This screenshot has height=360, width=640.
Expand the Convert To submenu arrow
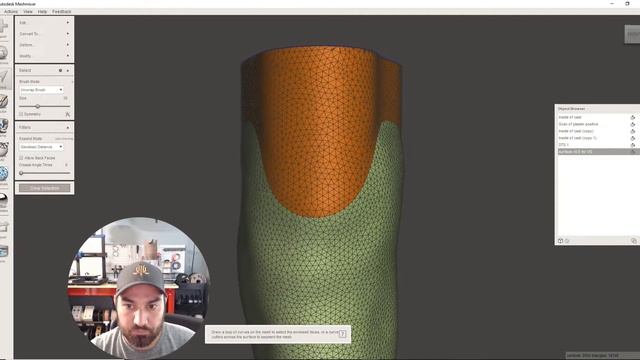(68, 33)
